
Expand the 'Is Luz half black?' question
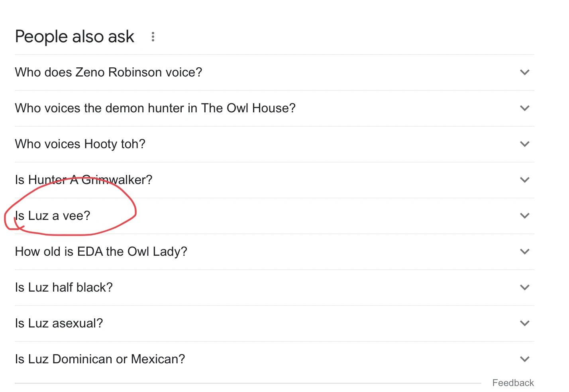[x=525, y=287]
